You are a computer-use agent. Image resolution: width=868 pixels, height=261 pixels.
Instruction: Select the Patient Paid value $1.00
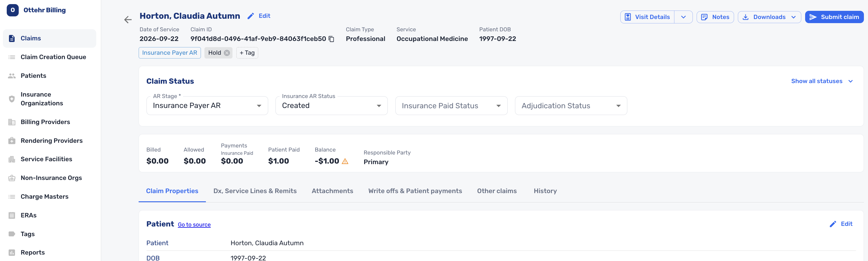coord(278,161)
